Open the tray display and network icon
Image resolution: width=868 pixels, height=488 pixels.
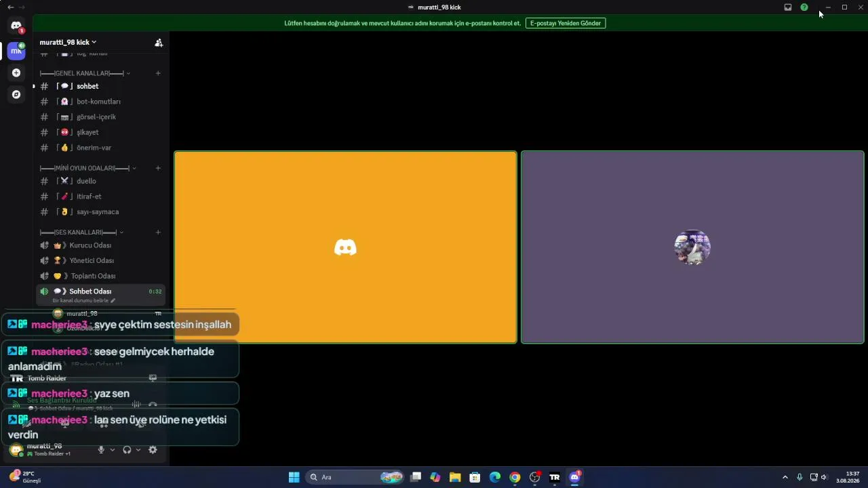[x=814, y=477]
